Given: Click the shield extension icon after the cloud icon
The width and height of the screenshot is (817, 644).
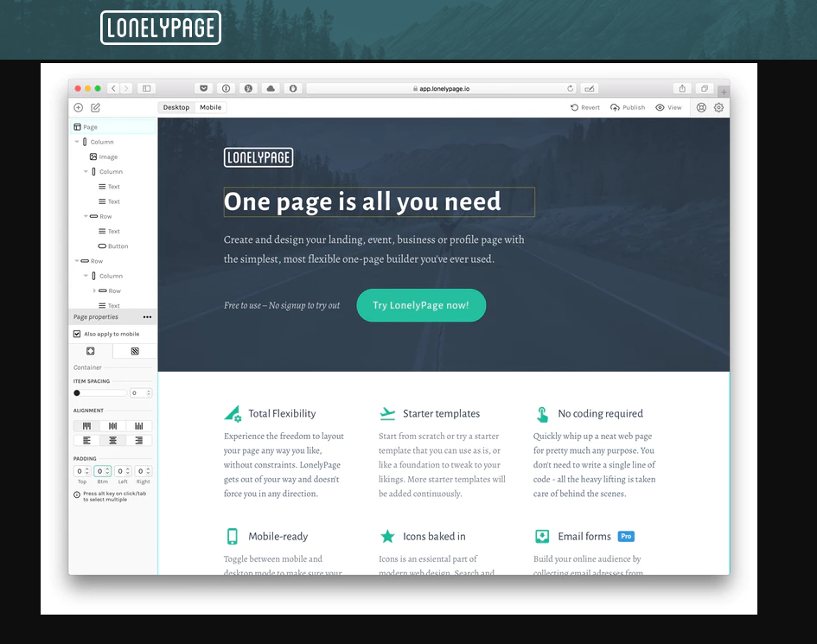Looking at the screenshot, I should (x=293, y=88).
